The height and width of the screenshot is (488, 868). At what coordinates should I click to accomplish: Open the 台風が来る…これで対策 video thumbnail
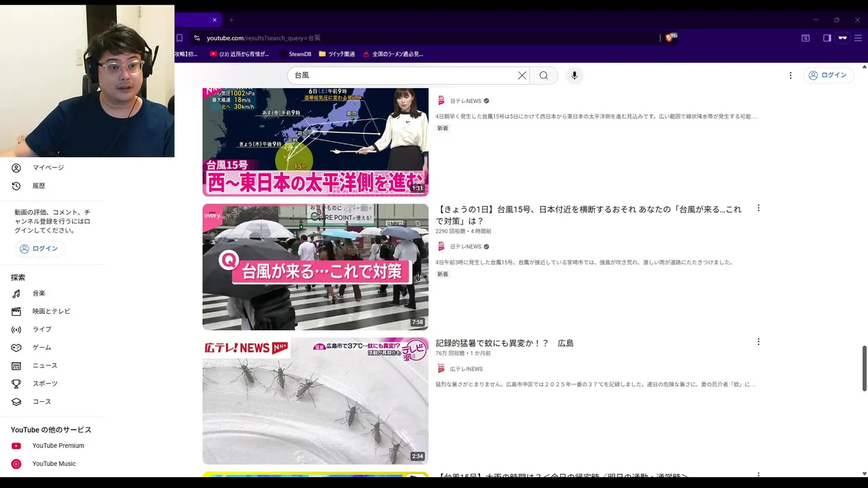[x=315, y=267]
